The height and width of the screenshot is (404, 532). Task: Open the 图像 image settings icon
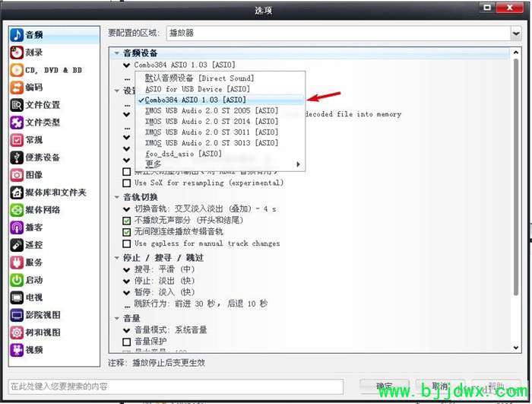[17, 175]
